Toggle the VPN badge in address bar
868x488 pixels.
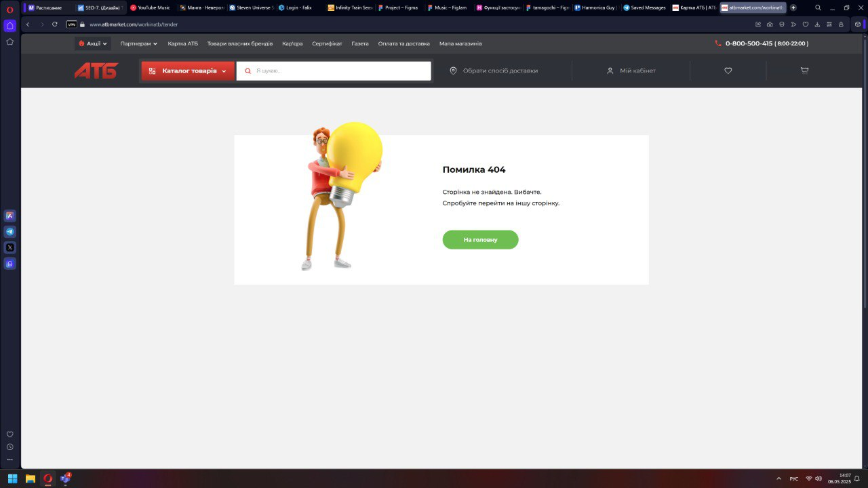(71, 24)
